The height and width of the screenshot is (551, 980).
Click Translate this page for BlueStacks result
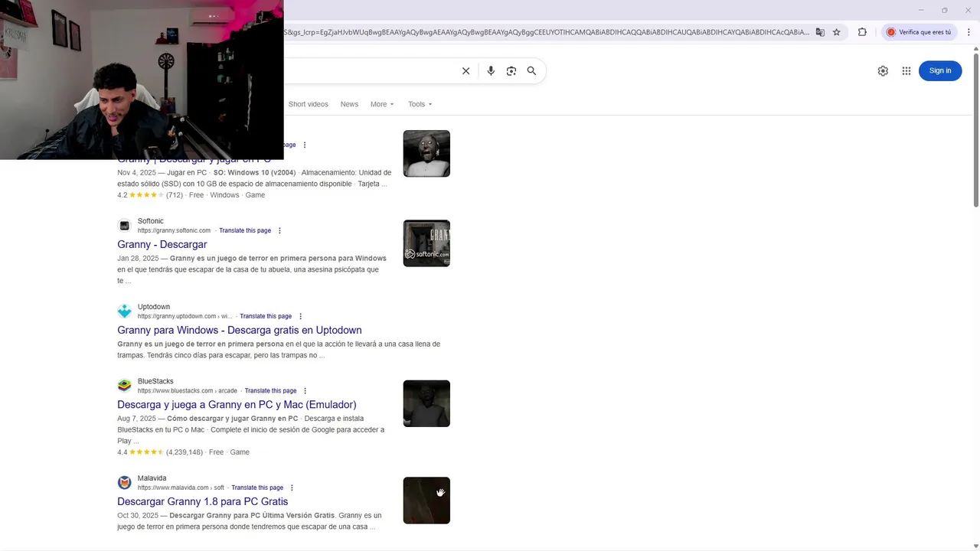click(270, 391)
